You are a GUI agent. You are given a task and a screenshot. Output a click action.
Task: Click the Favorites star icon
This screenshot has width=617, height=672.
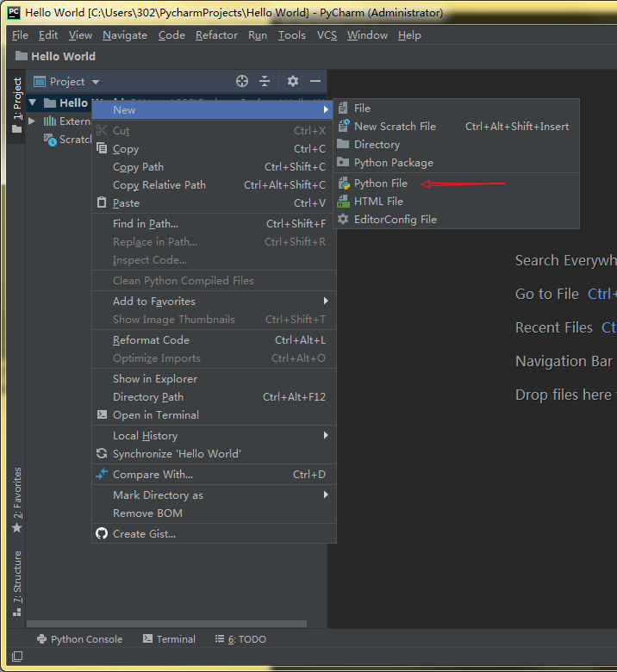coord(16,527)
